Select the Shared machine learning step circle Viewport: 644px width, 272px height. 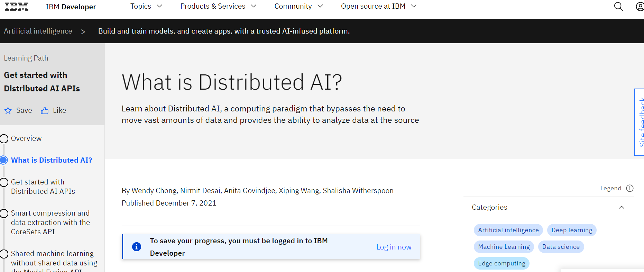tap(4, 254)
